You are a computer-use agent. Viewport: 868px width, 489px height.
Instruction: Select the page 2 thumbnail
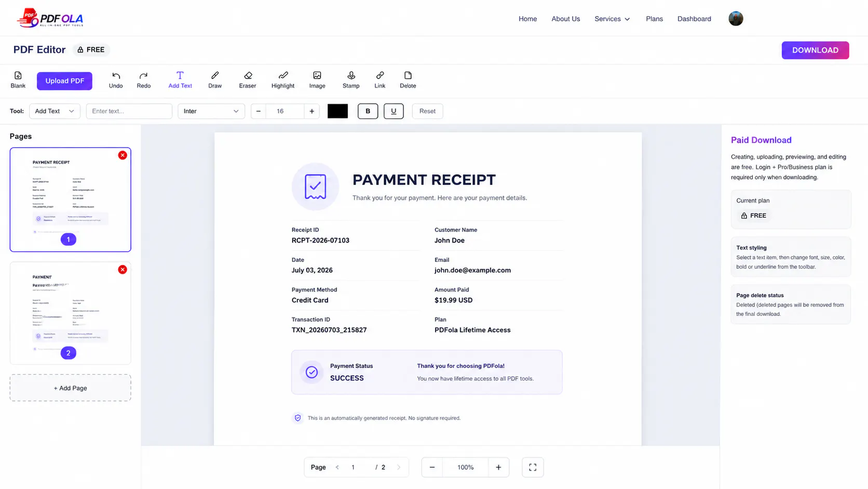70,313
